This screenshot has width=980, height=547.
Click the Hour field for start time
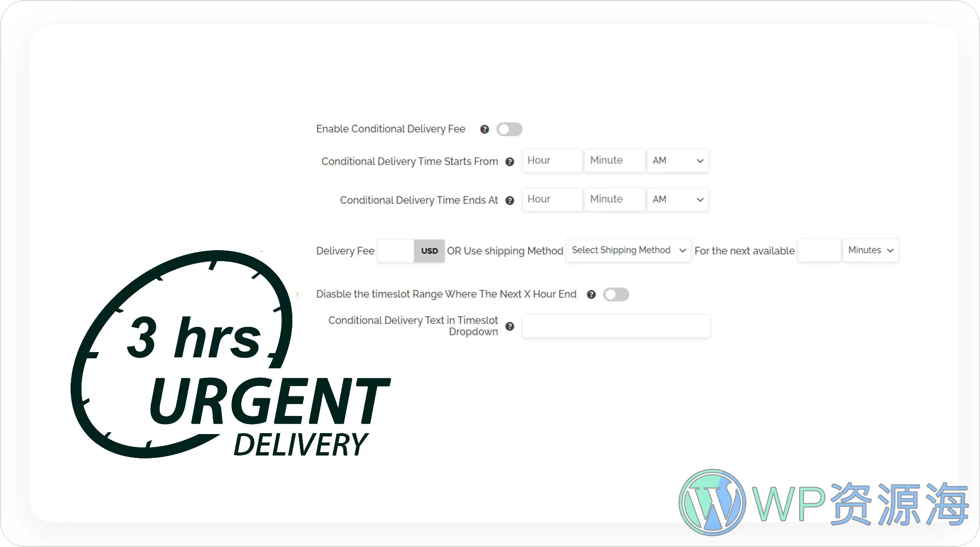coord(551,160)
